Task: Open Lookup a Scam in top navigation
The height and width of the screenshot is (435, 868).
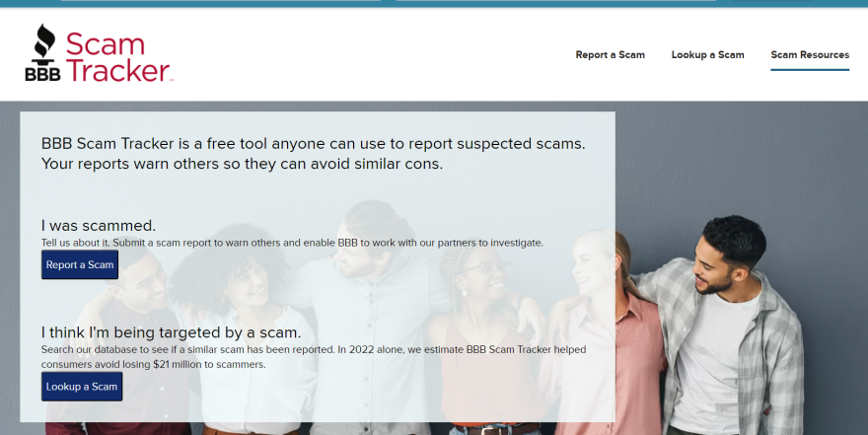Action: pos(707,55)
